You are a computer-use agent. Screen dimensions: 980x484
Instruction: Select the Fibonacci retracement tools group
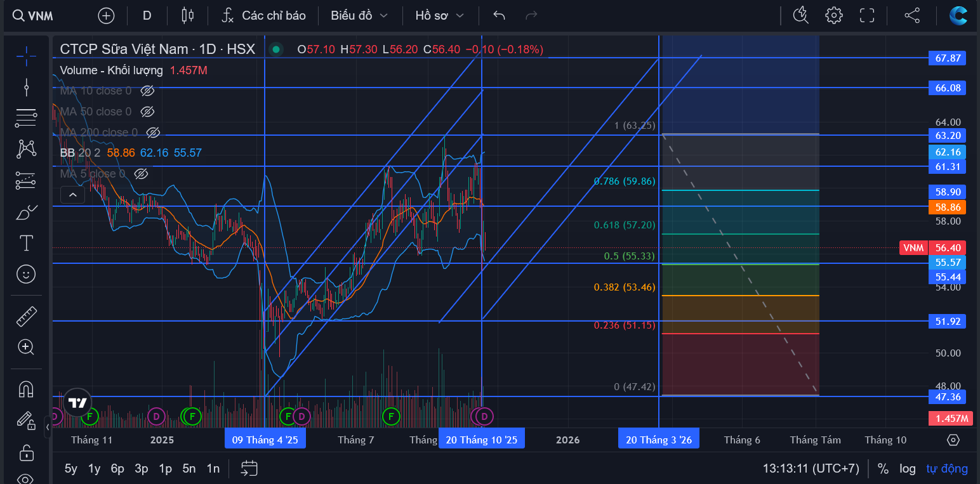pos(26,119)
